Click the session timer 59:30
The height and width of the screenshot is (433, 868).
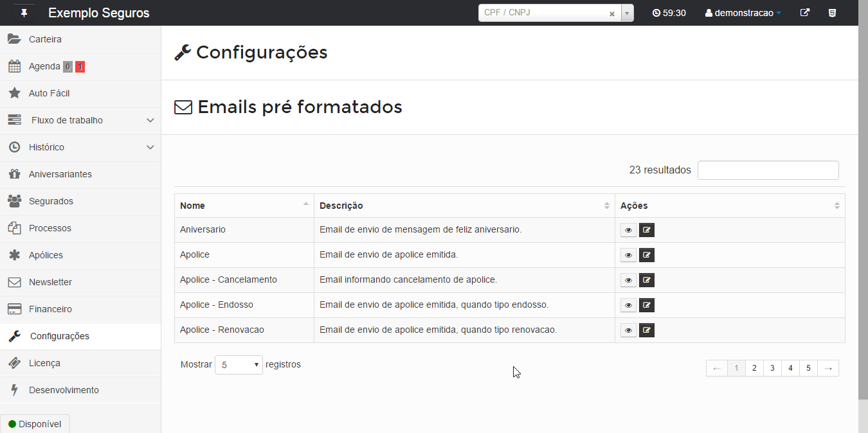pyautogui.click(x=669, y=13)
